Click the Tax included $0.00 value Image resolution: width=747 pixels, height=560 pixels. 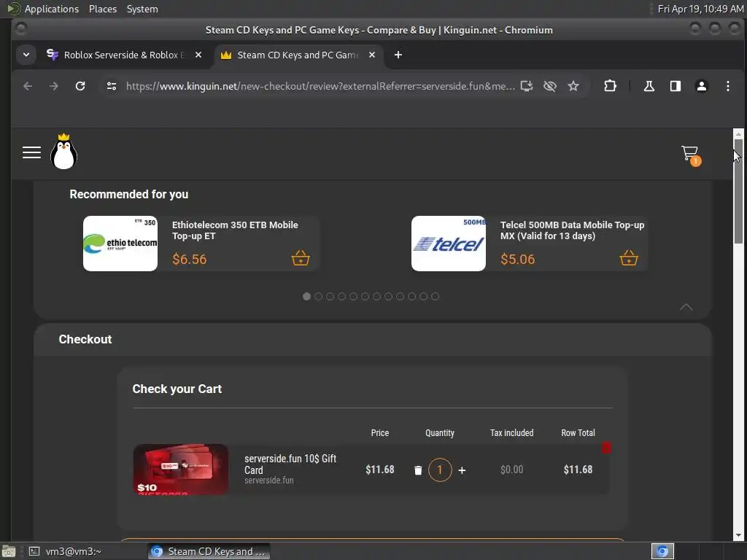pyautogui.click(x=511, y=470)
